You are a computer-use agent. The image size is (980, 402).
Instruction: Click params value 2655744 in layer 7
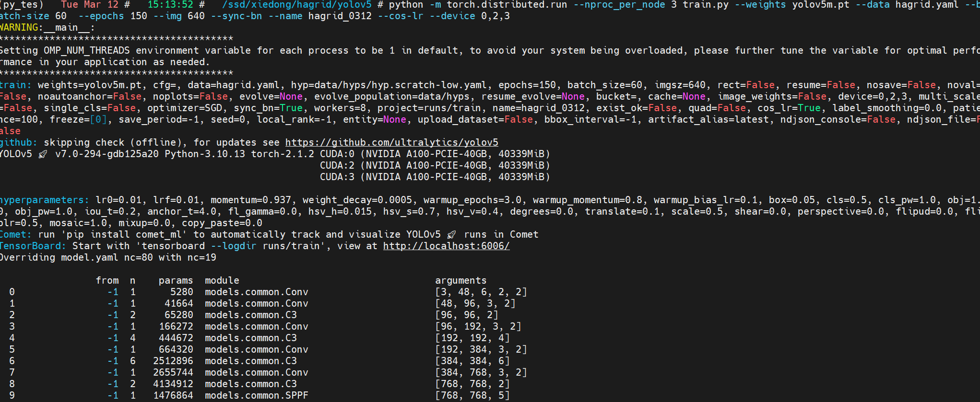[x=173, y=372]
